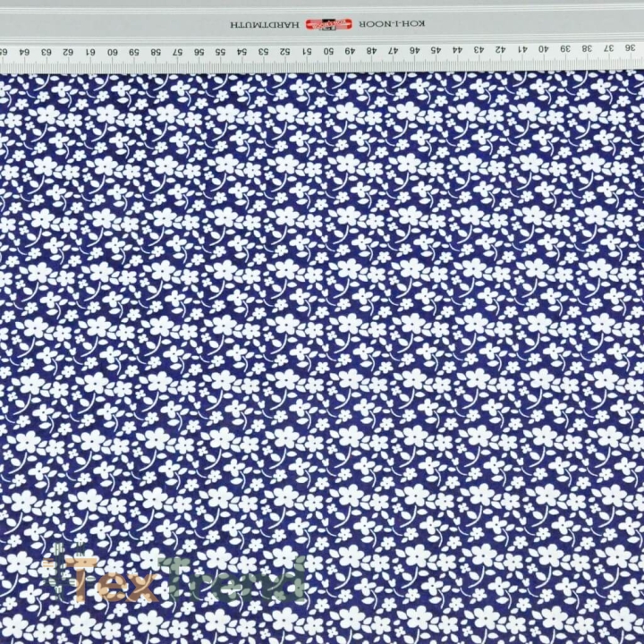Click the number 49 on the ruler

pos(350,51)
